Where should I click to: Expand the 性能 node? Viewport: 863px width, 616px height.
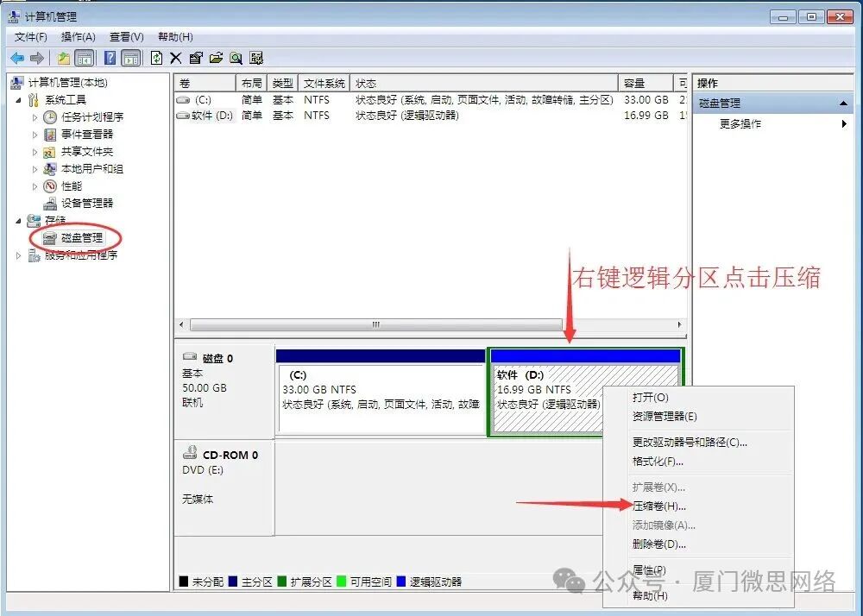(x=35, y=186)
